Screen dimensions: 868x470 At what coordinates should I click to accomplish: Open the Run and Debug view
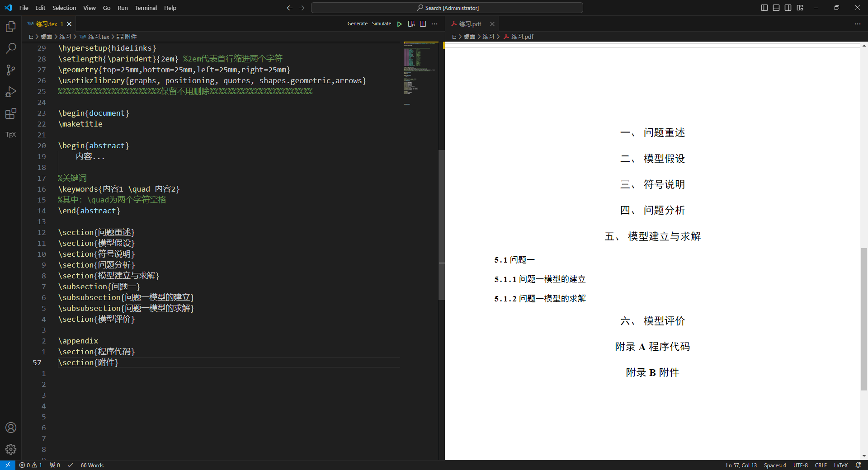(x=11, y=92)
